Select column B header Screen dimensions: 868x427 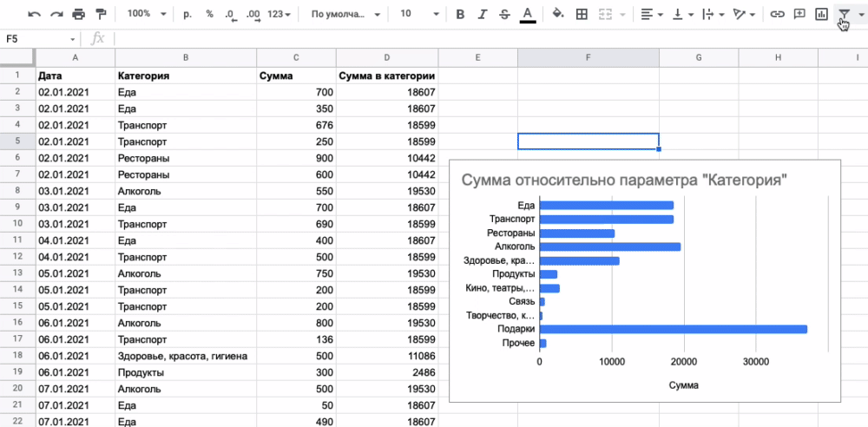coord(186,57)
